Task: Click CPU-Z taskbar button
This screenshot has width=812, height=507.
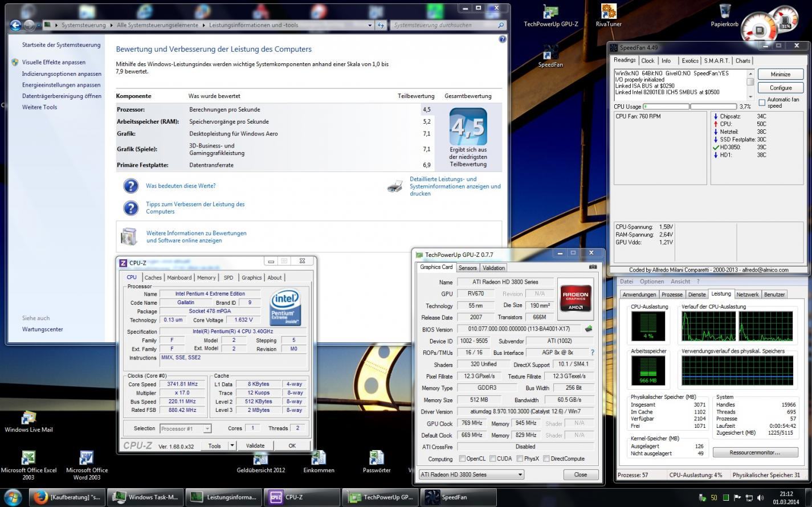Action: pyautogui.click(x=301, y=497)
